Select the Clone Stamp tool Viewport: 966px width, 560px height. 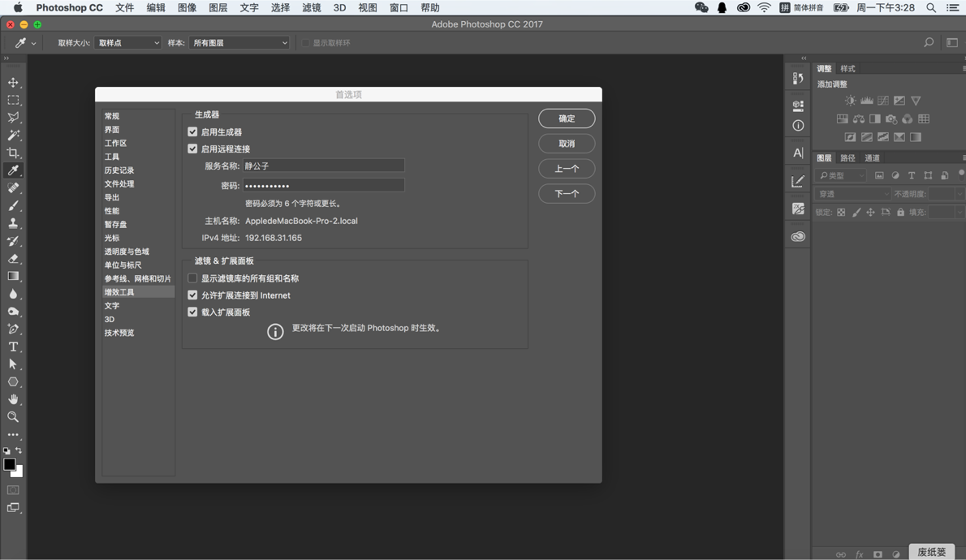tap(13, 223)
